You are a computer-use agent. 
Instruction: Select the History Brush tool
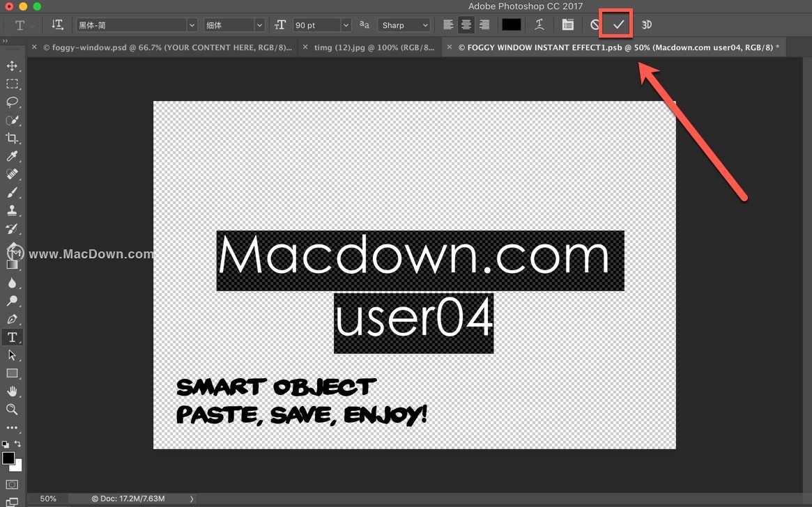click(12, 228)
